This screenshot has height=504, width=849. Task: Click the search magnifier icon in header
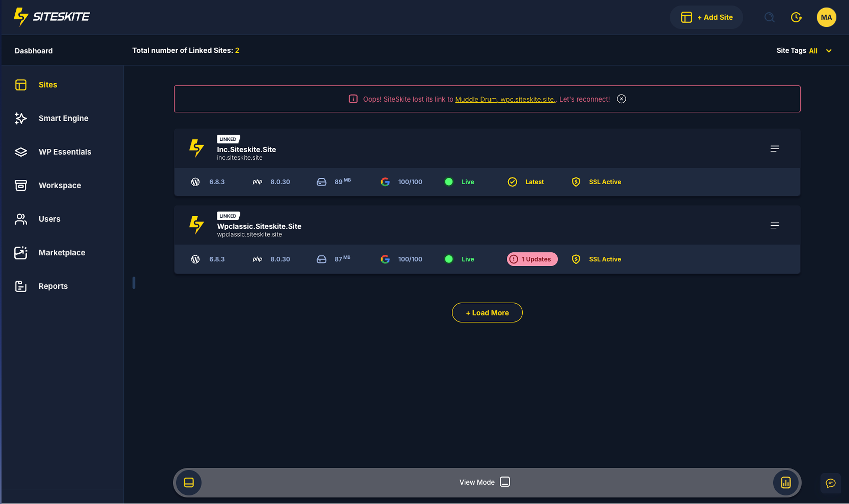coord(769,17)
